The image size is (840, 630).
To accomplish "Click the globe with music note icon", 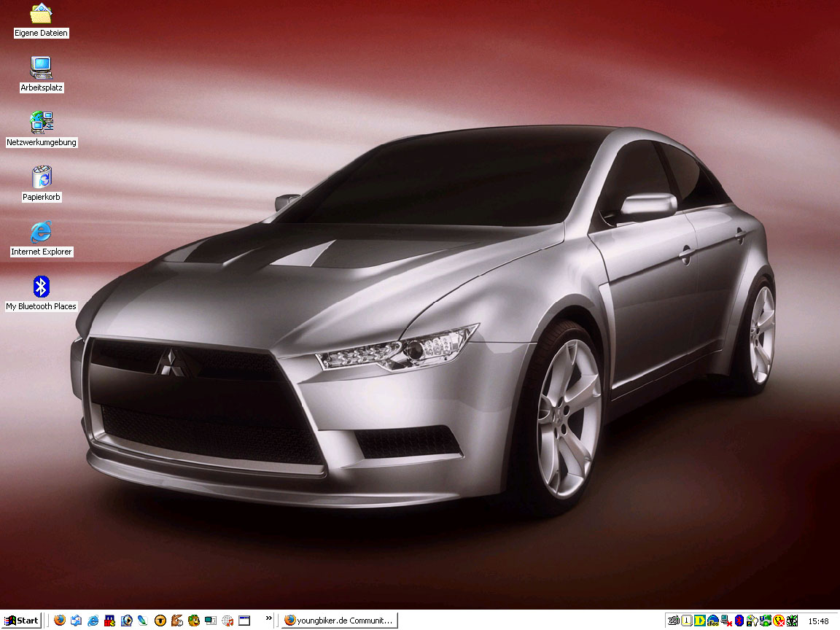I will click(227, 621).
